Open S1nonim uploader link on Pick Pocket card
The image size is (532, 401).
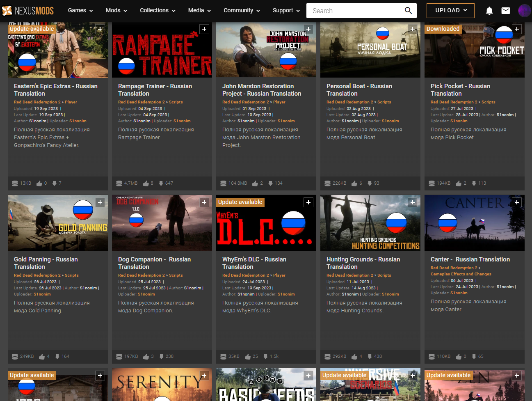coord(459,121)
